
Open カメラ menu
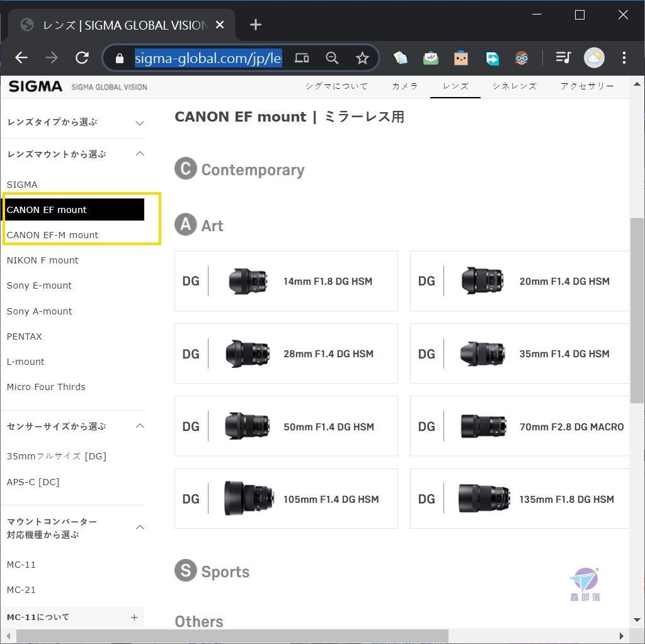[405, 86]
